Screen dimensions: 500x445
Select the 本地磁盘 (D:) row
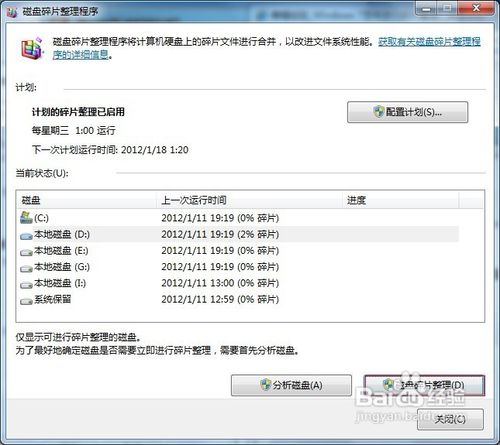pos(239,234)
